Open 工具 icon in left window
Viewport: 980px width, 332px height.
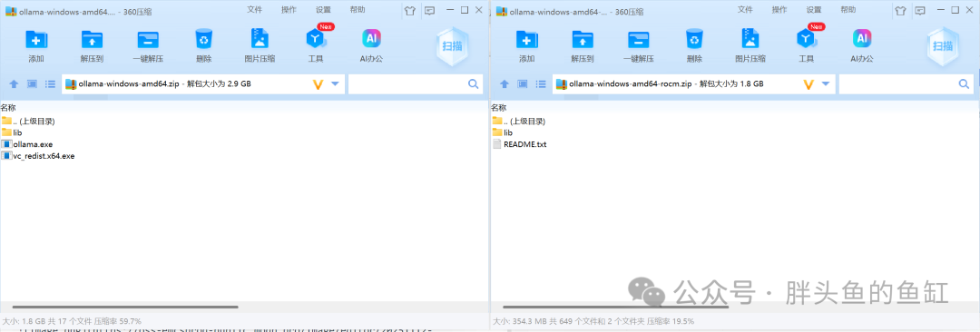click(316, 39)
